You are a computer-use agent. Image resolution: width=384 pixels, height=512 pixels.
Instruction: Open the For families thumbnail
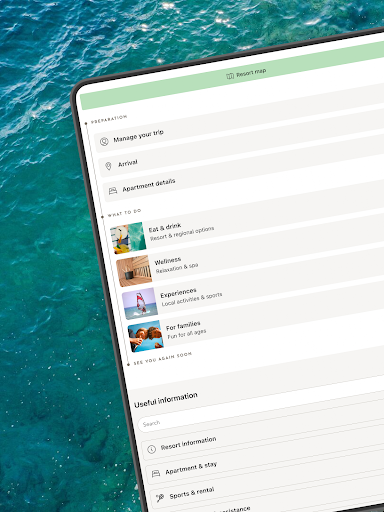145,336
